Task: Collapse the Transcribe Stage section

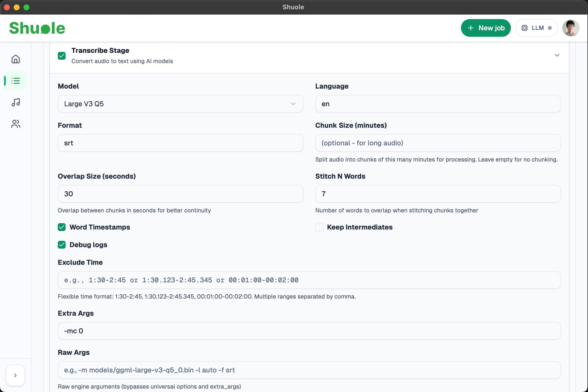Action: (x=557, y=55)
